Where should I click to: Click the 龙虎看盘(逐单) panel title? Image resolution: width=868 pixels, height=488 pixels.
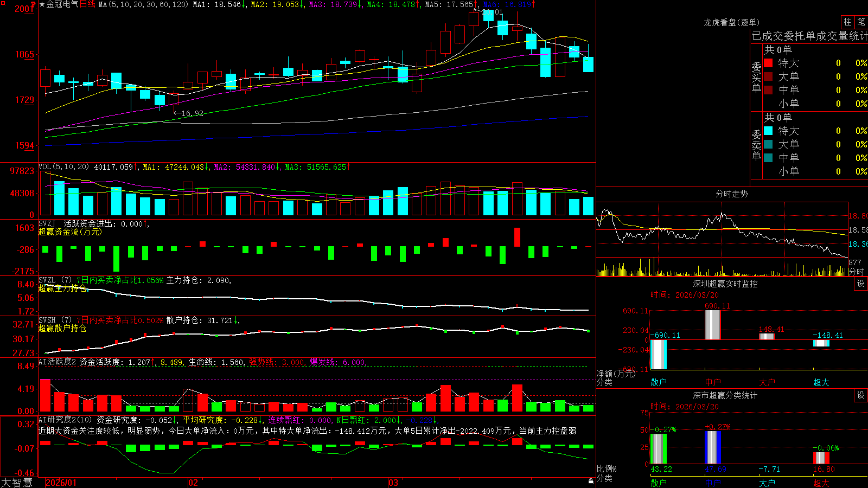[731, 22]
